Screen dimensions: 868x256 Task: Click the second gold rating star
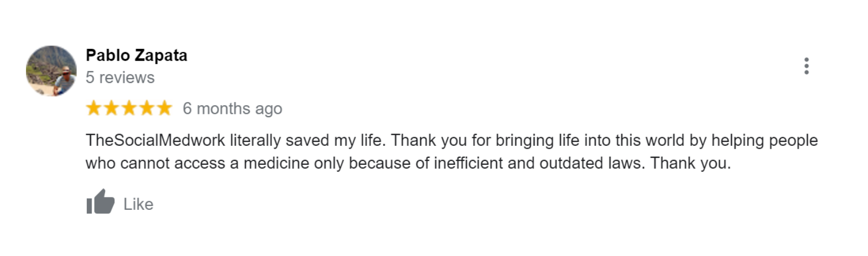pyautogui.click(x=112, y=108)
